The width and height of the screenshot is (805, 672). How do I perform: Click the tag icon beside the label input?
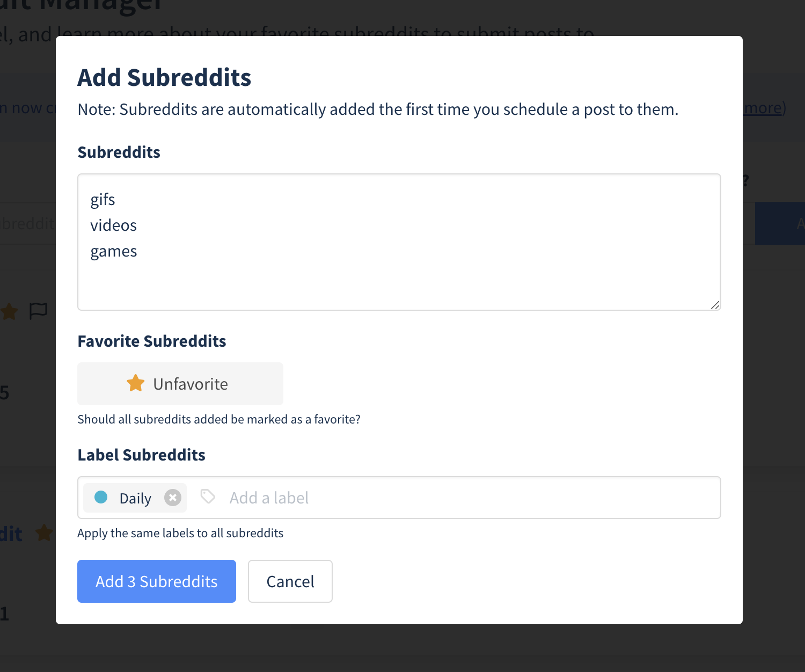tap(208, 496)
